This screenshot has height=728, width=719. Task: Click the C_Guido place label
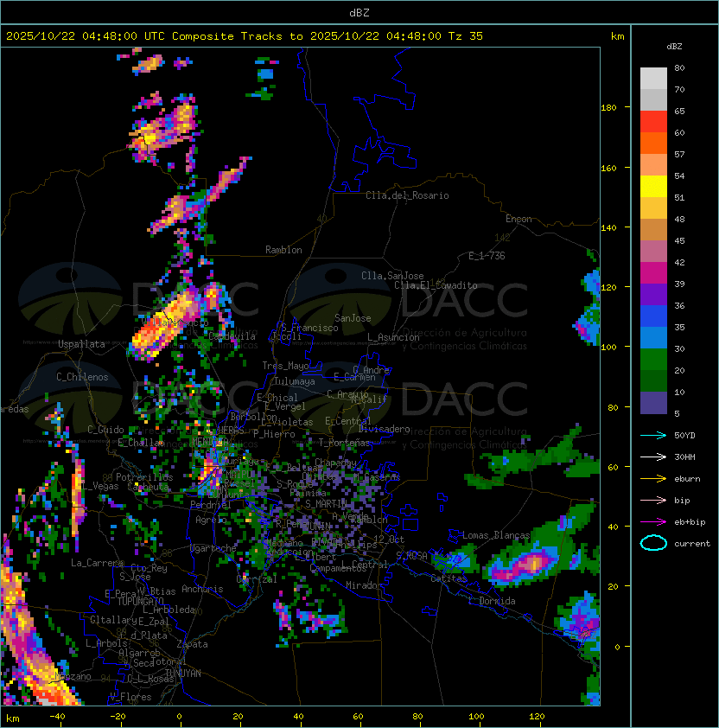point(105,430)
